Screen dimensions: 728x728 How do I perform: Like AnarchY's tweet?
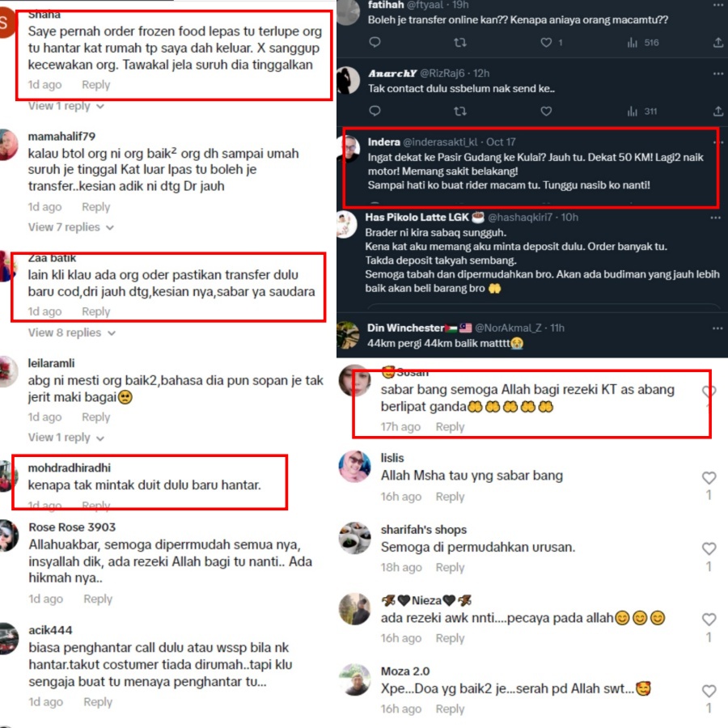point(546,112)
